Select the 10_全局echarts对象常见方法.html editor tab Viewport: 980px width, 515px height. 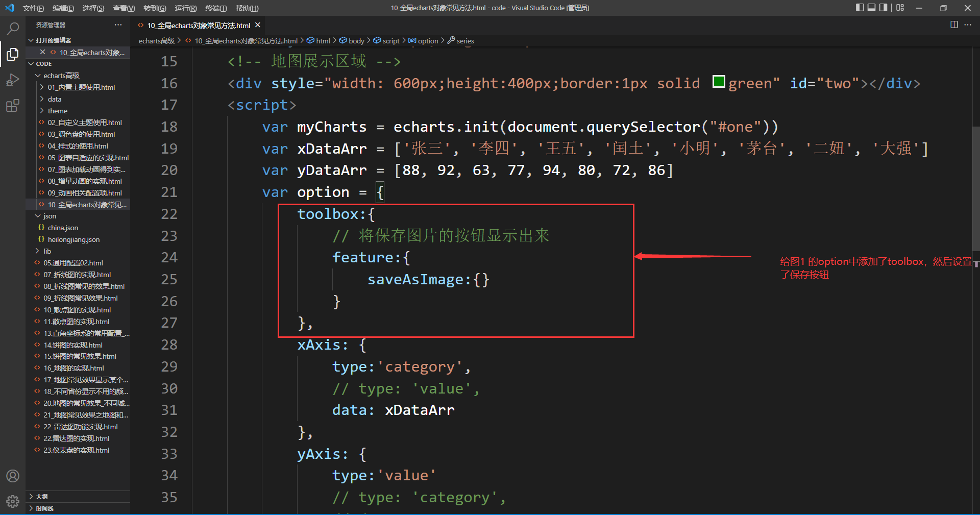pyautogui.click(x=199, y=25)
